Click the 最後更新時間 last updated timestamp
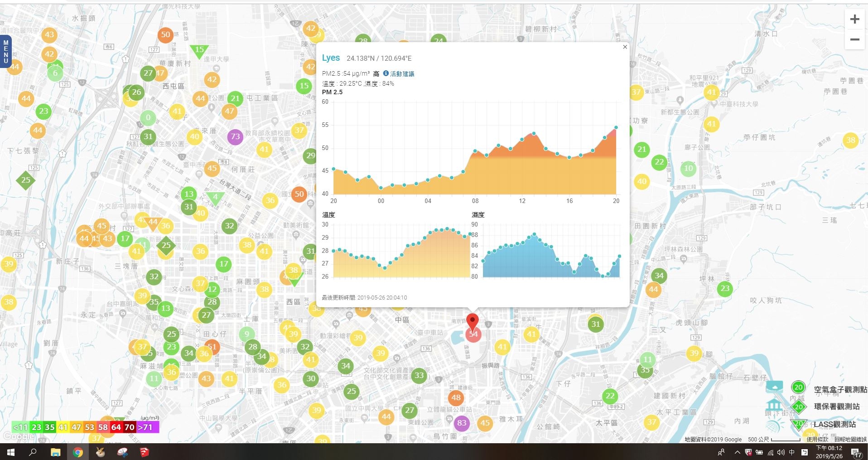This screenshot has height=460, width=868. coord(364,298)
